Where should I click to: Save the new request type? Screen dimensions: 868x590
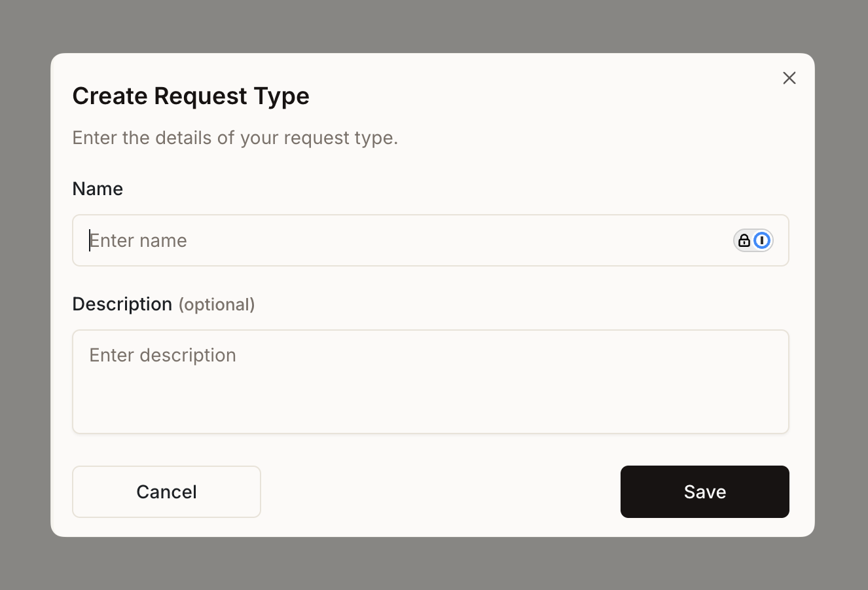pos(704,492)
